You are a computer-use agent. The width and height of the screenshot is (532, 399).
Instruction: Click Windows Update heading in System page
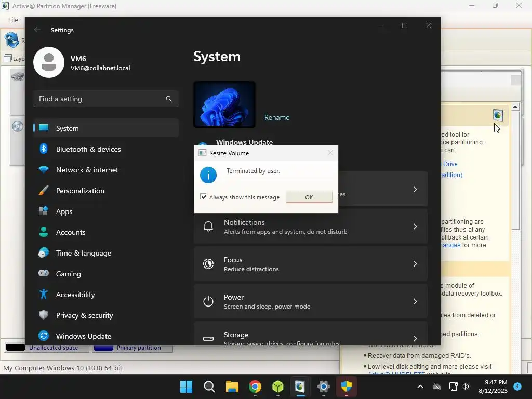point(244,142)
